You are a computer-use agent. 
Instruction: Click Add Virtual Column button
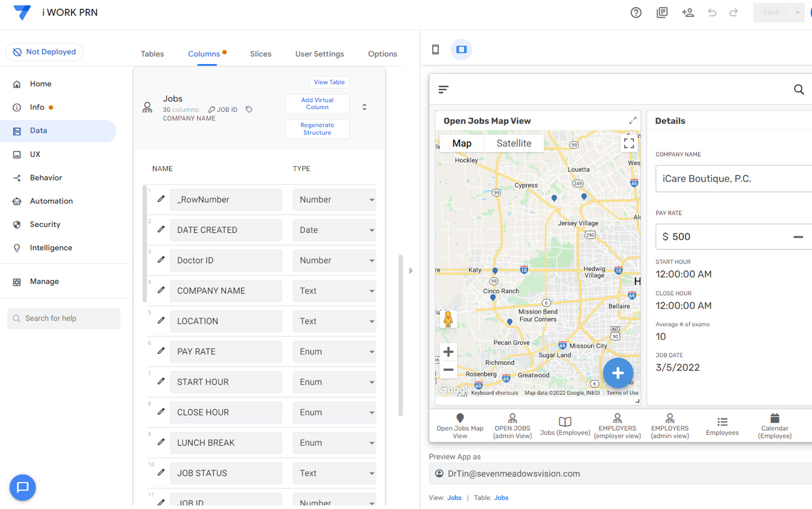317,104
